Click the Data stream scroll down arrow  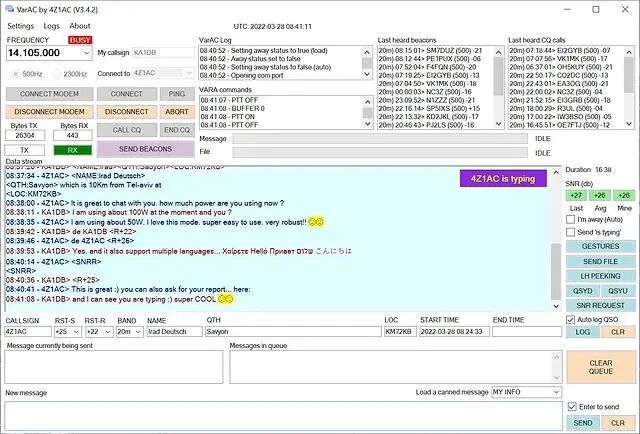coord(556,306)
